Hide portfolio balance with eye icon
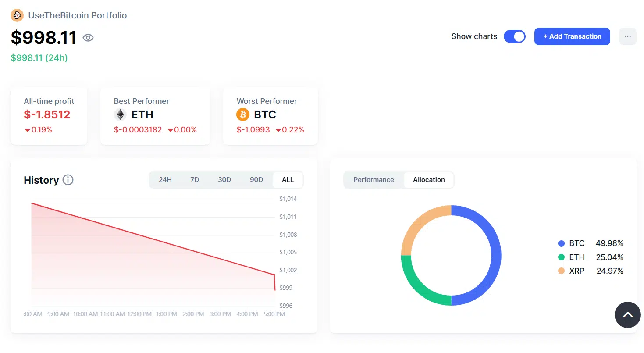The width and height of the screenshot is (644, 353). click(x=88, y=38)
